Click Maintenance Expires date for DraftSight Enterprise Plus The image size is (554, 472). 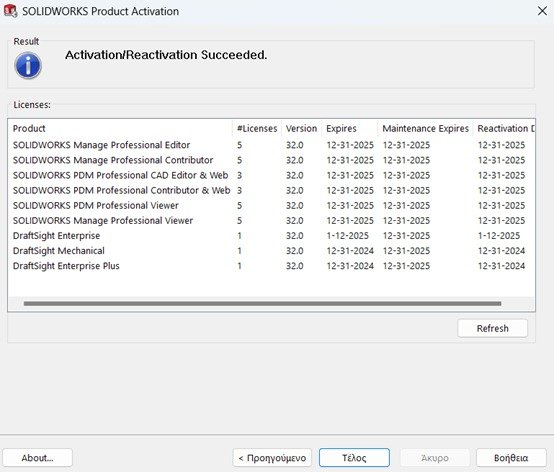[x=406, y=266]
